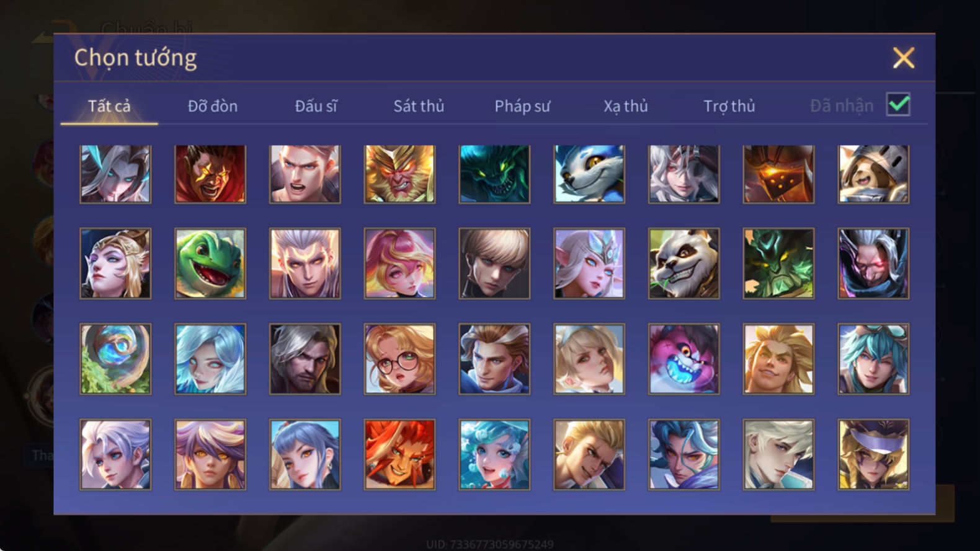
Task: Pick the red-faced hero with glowing eyes
Action: pyautogui.click(x=210, y=174)
